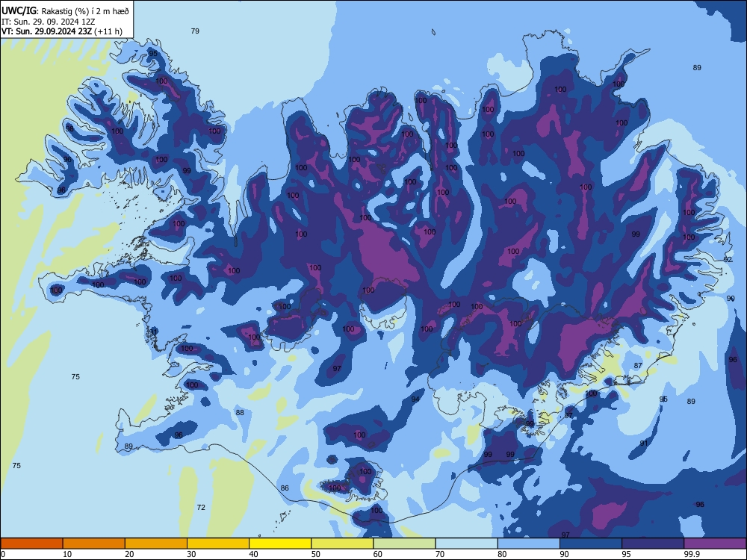
Task: Select the 30–40 golden legend swatch
Action: pyautogui.click(x=218, y=544)
